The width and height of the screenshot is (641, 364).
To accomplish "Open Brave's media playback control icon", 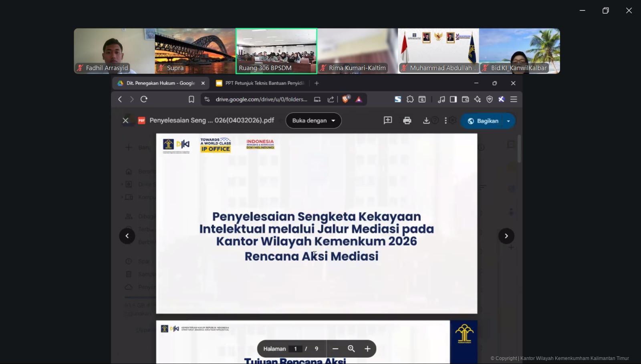I will click(x=442, y=99).
